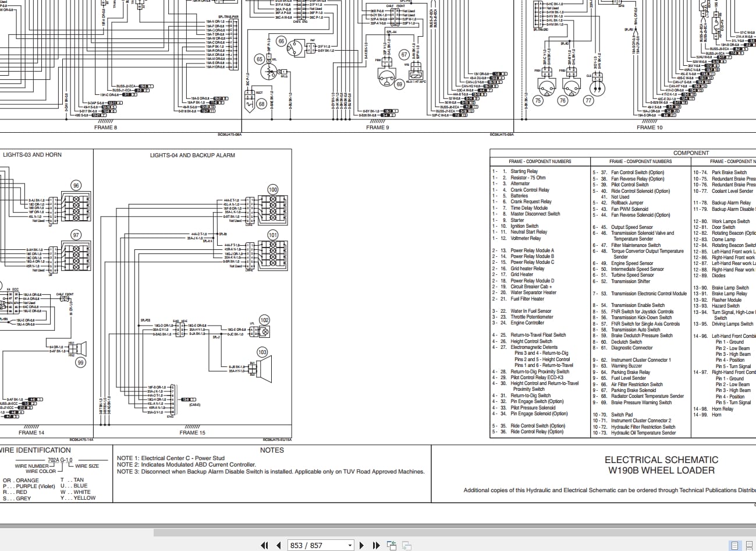The height and width of the screenshot is (551, 756).
Task: Click the 'W190B WHEEL LOADER' title
Action: (661, 471)
